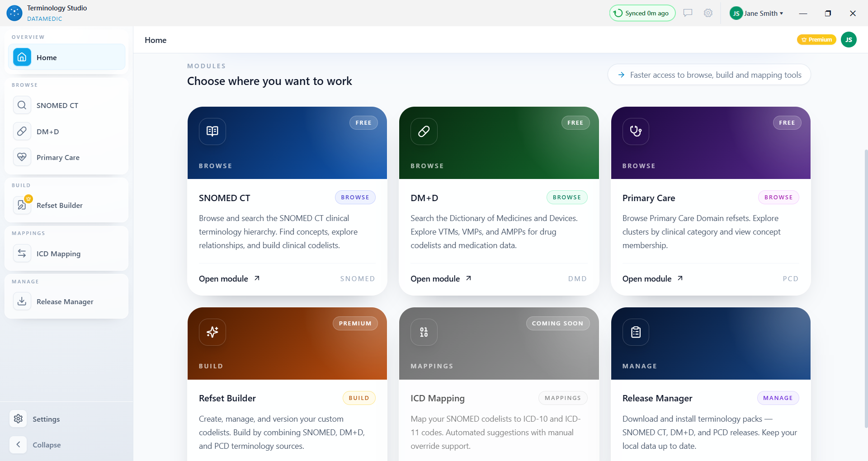The height and width of the screenshot is (461, 868).
Task: Collapse the sidebar with the chevron
Action: [x=18, y=445]
